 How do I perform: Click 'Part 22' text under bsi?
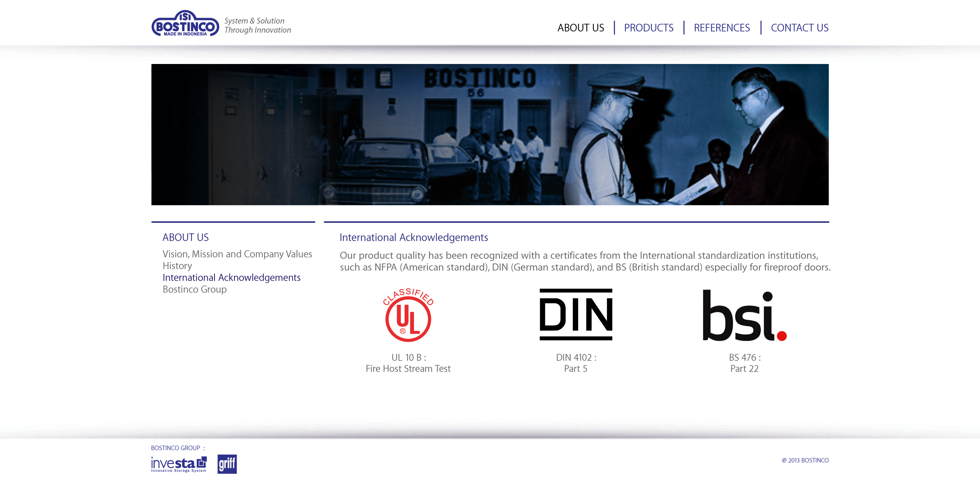click(x=744, y=368)
